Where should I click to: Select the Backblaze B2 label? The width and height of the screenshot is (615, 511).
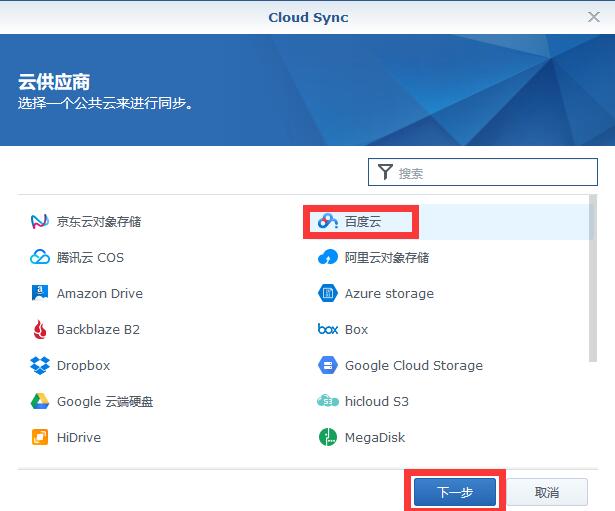pos(98,329)
